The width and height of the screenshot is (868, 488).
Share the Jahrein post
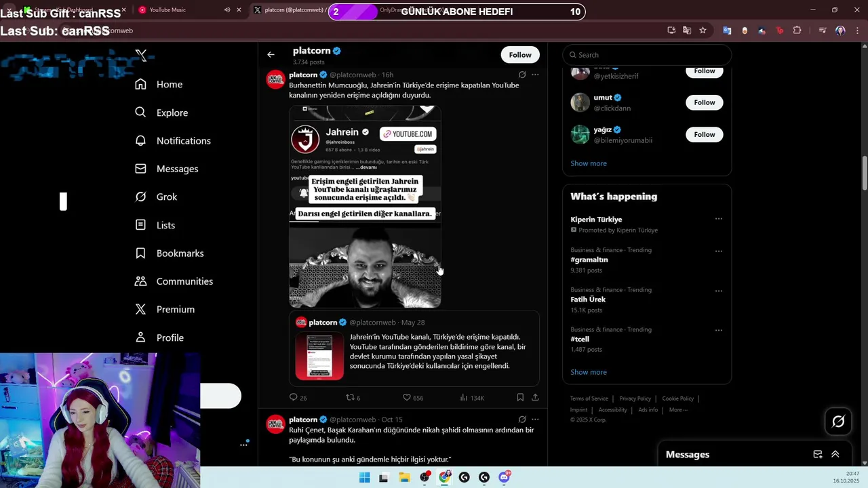[535, 398]
